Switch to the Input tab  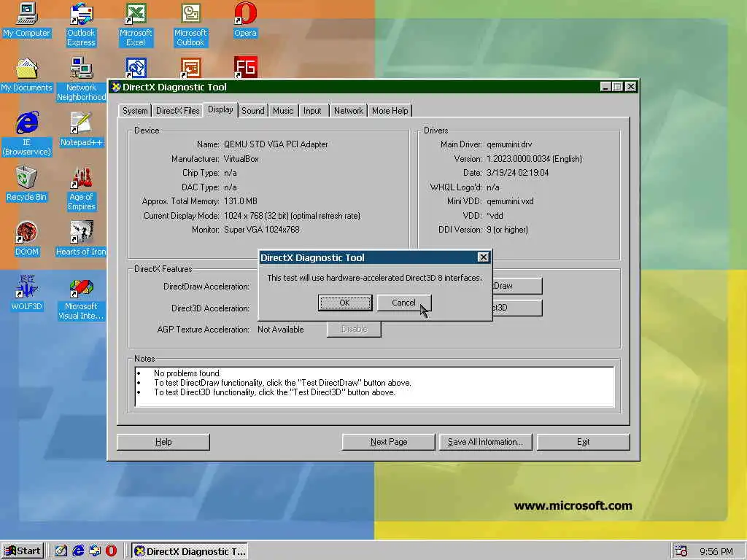[312, 111]
